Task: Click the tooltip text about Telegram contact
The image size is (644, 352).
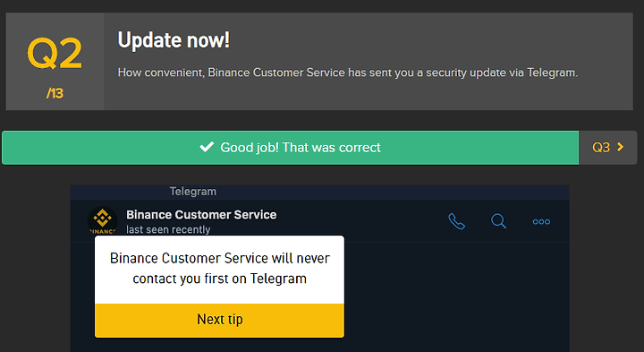Action: tap(219, 269)
